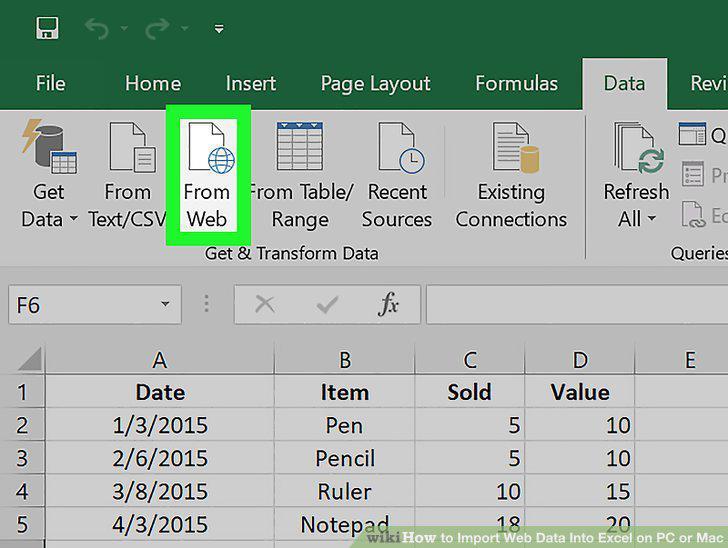Click the Properties list icon
The width and height of the screenshot is (728, 548).
click(693, 174)
